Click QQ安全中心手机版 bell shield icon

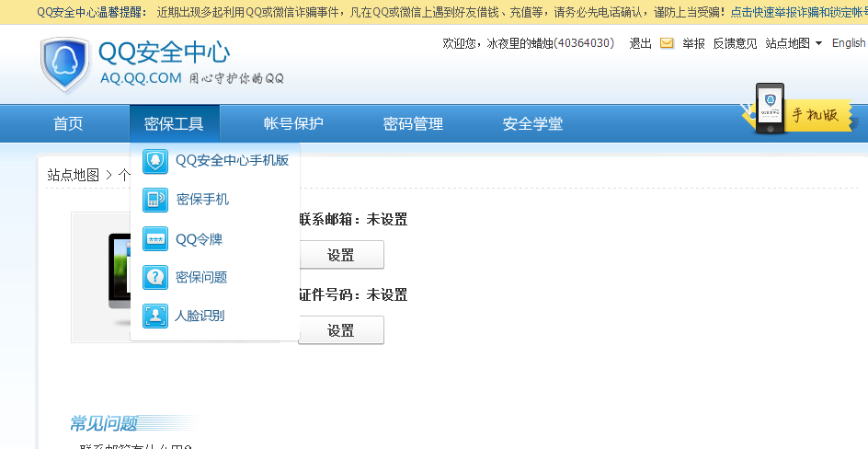(155, 161)
